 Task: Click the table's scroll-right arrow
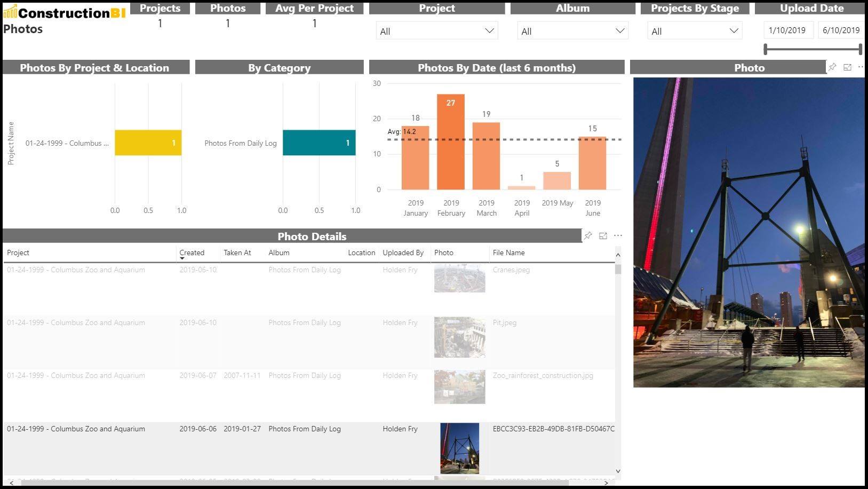(x=606, y=483)
